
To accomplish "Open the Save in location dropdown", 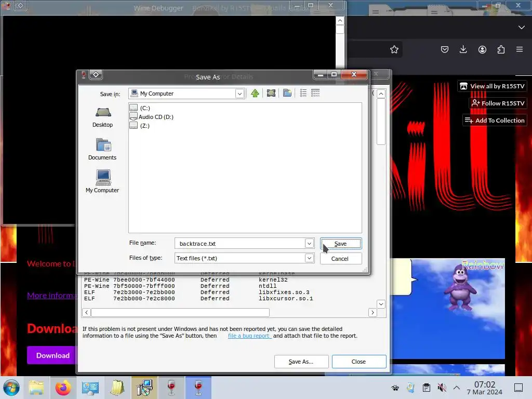I will click(240, 94).
